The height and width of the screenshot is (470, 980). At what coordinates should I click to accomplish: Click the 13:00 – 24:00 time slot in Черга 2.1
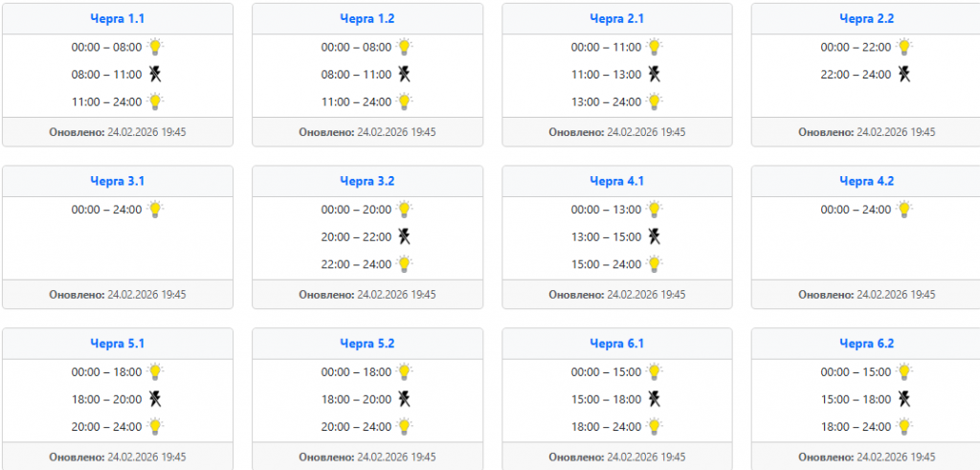pyautogui.click(x=606, y=101)
